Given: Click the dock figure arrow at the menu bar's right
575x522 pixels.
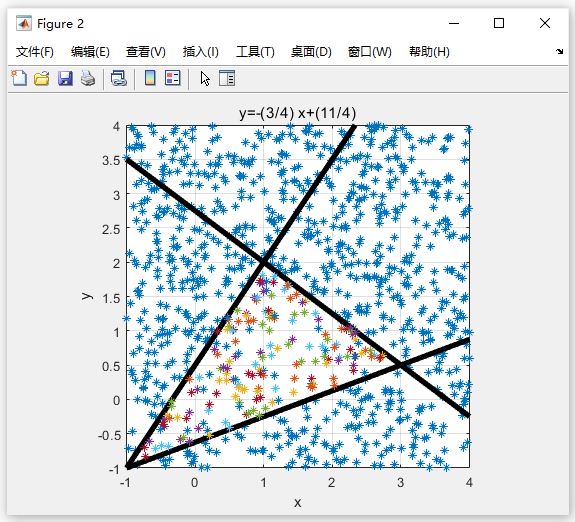Looking at the screenshot, I should coord(560,51).
